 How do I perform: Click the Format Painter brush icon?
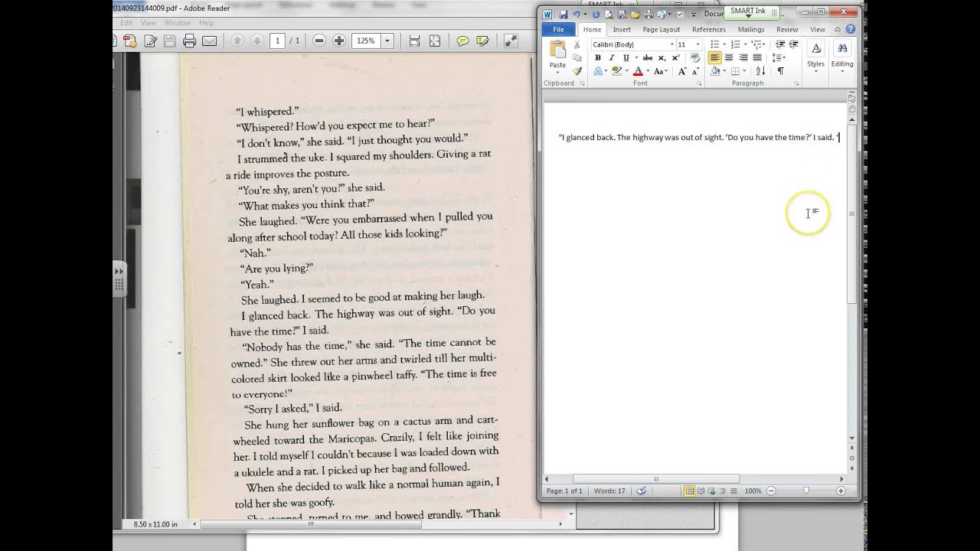[x=578, y=70]
